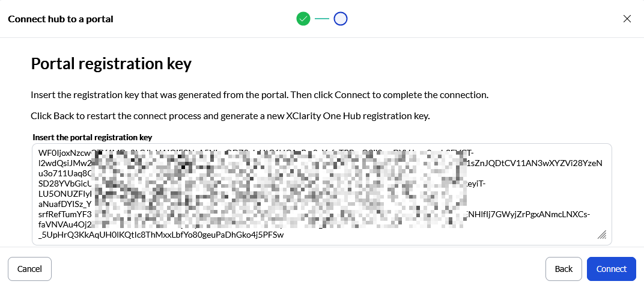Place cursor in last key line '_5UpHrQ3KkAq'
This screenshot has width=644, height=287.
pyautogui.click(x=160, y=235)
